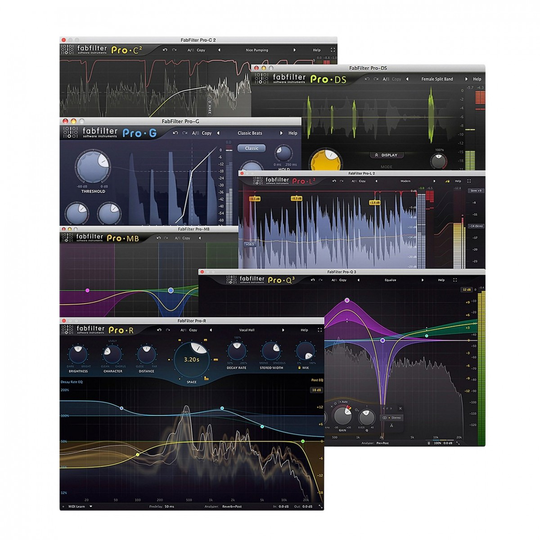The height and width of the screenshot is (540, 540).
Task: Open the Vocal Hall preset menu in Pro-R
Action: tap(247, 330)
